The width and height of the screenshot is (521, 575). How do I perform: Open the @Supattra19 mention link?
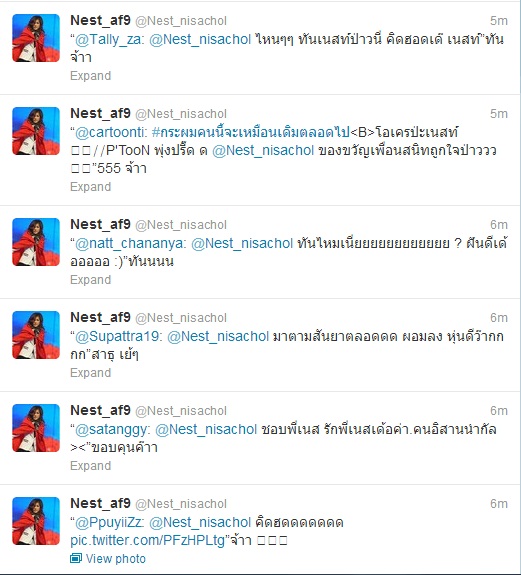118,336
